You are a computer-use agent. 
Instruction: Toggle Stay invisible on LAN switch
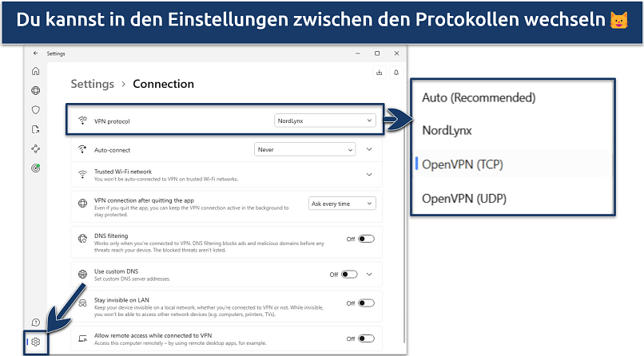coord(367,303)
